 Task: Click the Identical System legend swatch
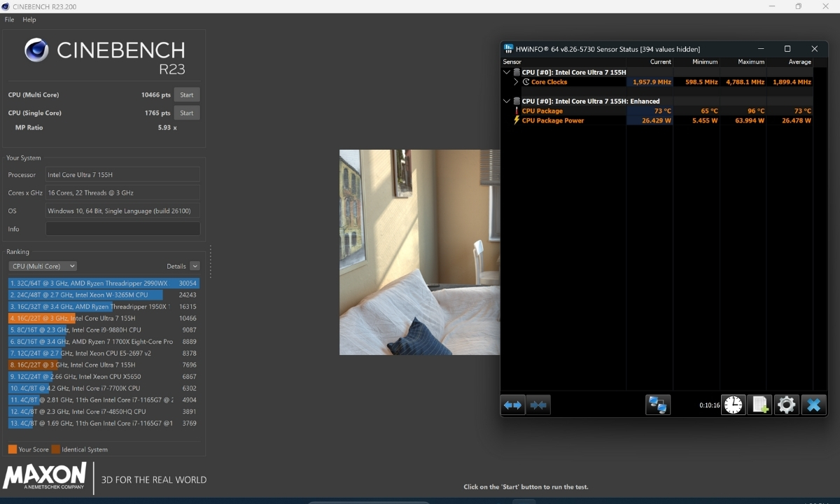click(55, 449)
